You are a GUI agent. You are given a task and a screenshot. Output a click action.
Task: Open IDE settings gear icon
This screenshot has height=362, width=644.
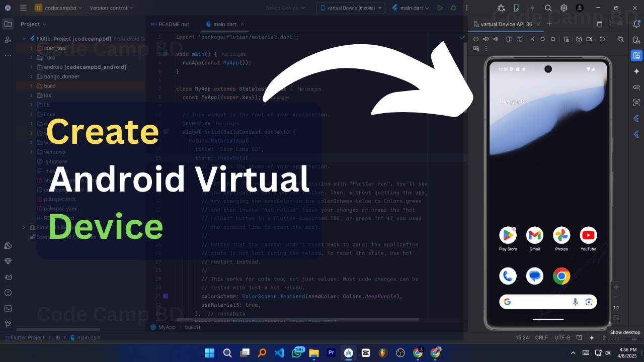coord(564,8)
